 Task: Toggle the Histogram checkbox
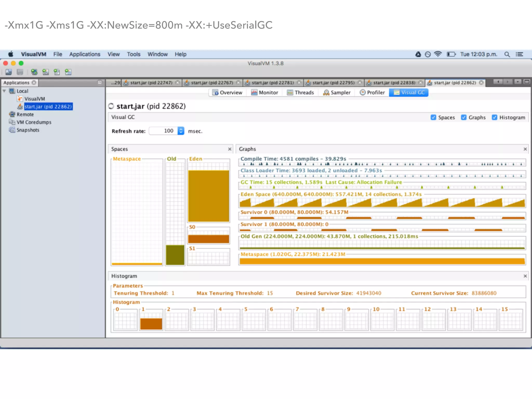click(x=495, y=117)
